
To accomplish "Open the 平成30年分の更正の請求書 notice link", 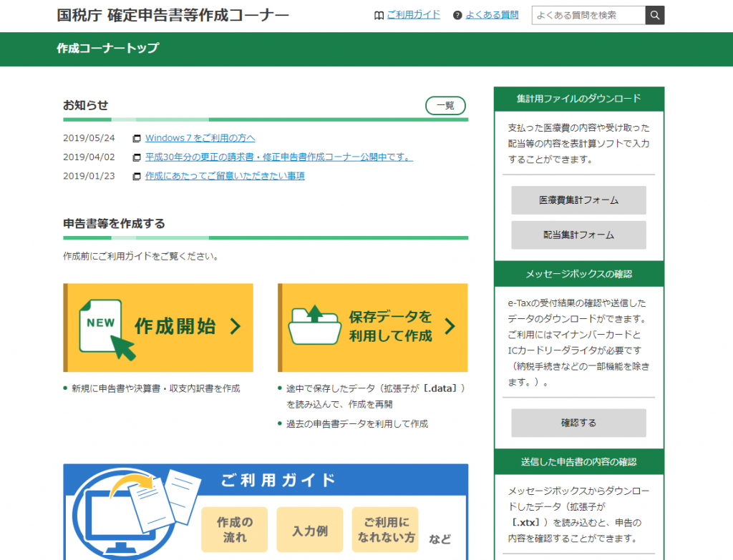I will [x=278, y=157].
